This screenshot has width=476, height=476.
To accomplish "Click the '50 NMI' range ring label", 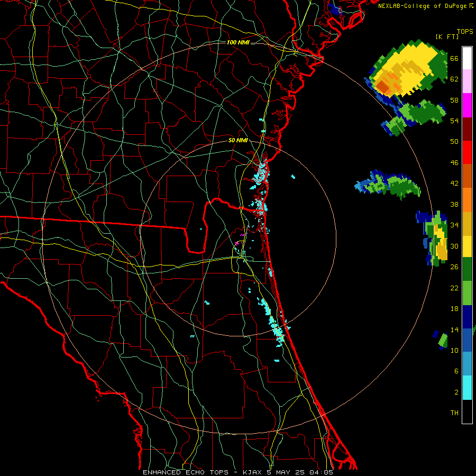I will tap(238, 140).
